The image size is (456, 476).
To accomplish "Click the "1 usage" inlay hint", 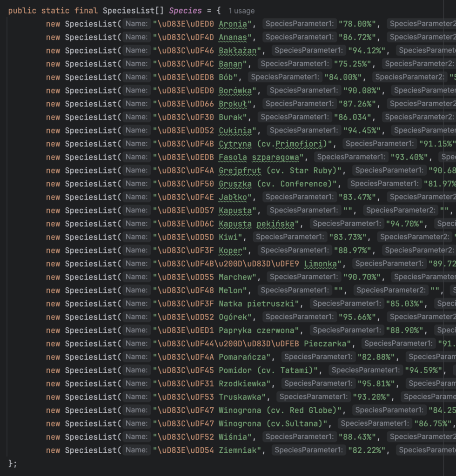I will pyautogui.click(x=241, y=11).
